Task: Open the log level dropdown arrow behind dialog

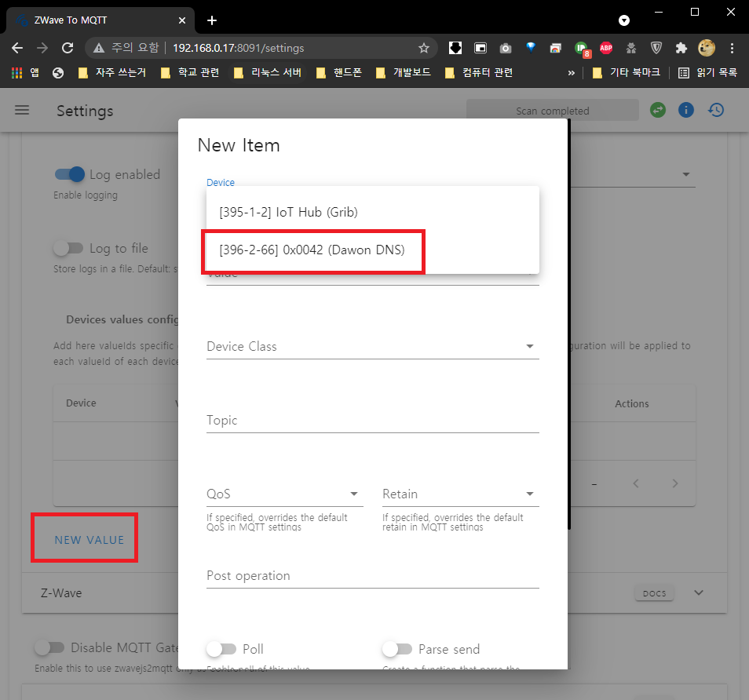Action: [686, 174]
